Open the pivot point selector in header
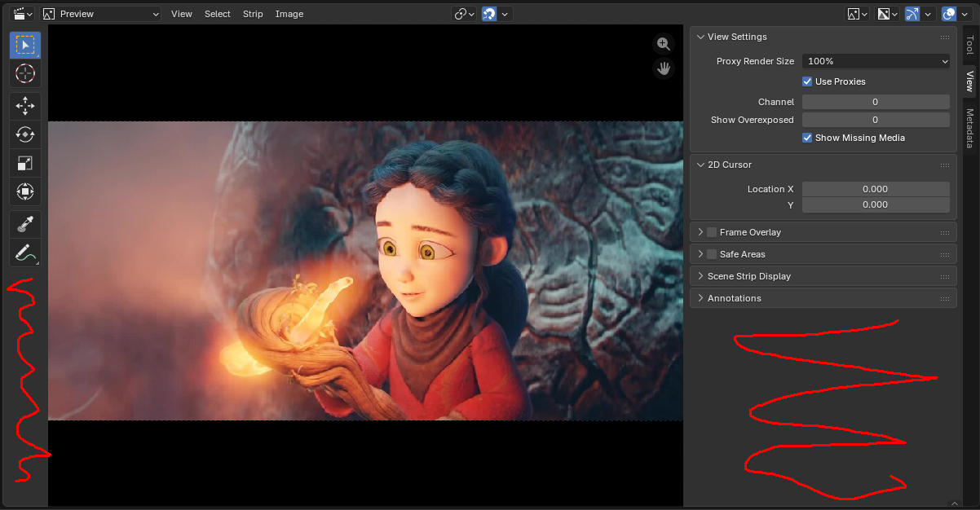Viewport: 980px width, 510px height. (465, 14)
